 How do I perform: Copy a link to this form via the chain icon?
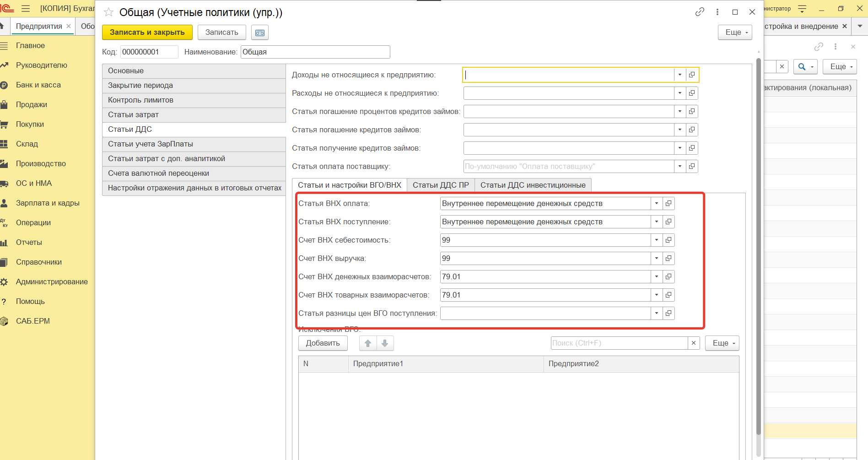[x=700, y=12]
